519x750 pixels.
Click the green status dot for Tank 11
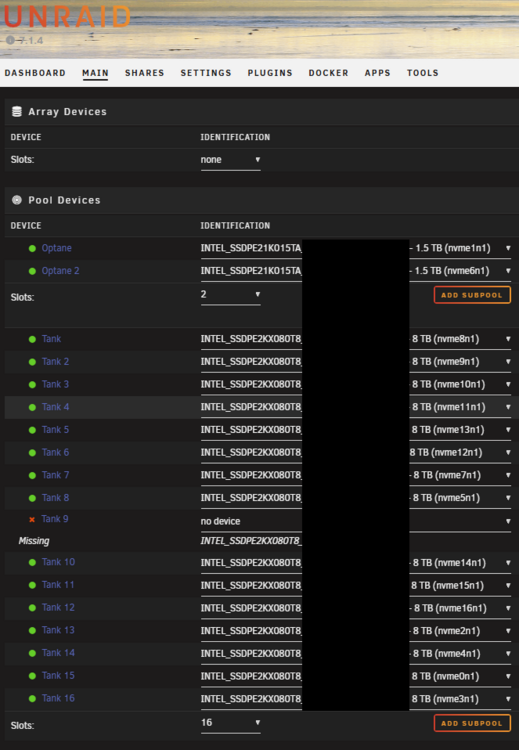point(32,585)
